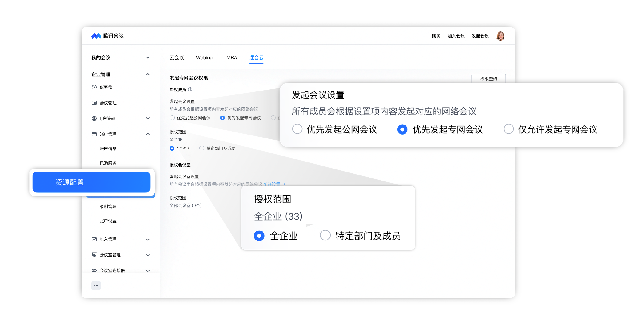Click the 权限查询 button
The height and width of the screenshot is (325, 644).
[488, 79]
